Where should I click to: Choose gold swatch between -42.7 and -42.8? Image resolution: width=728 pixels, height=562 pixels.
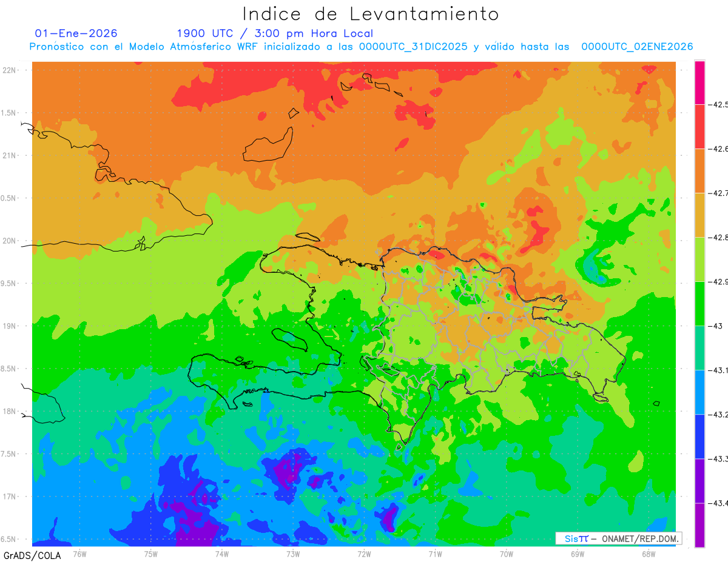coord(699,215)
